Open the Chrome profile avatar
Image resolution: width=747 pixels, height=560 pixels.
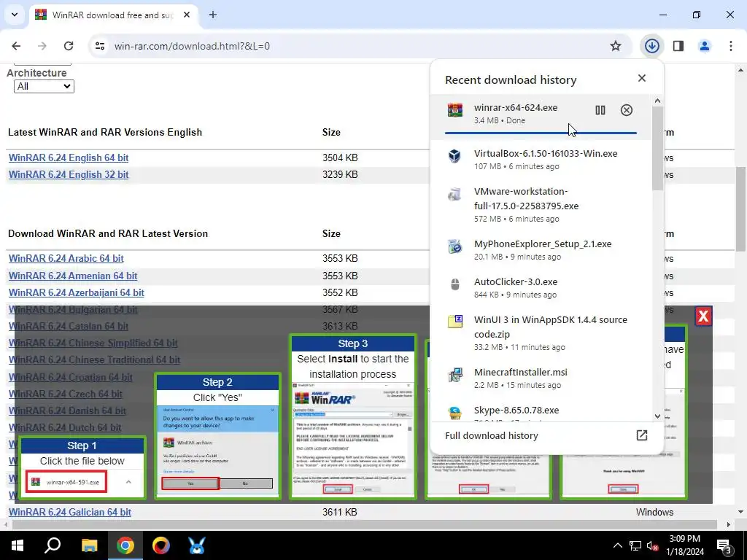[705, 46]
